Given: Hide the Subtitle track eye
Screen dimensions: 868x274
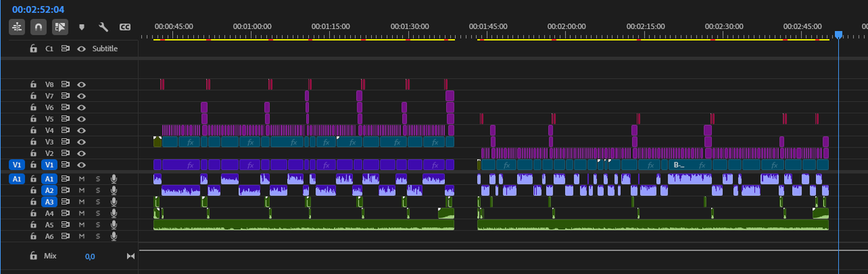Looking at the screenshot, I should (82, 48).
